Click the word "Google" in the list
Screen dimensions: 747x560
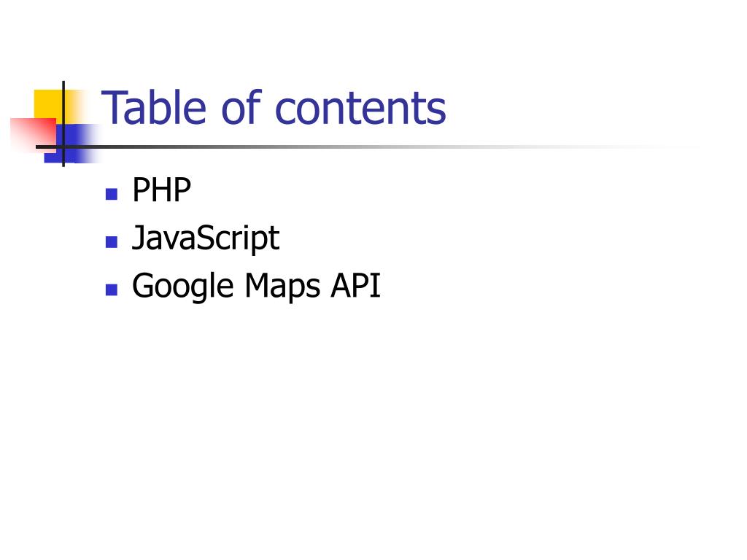pyautogui.click(x=183, y=287)
